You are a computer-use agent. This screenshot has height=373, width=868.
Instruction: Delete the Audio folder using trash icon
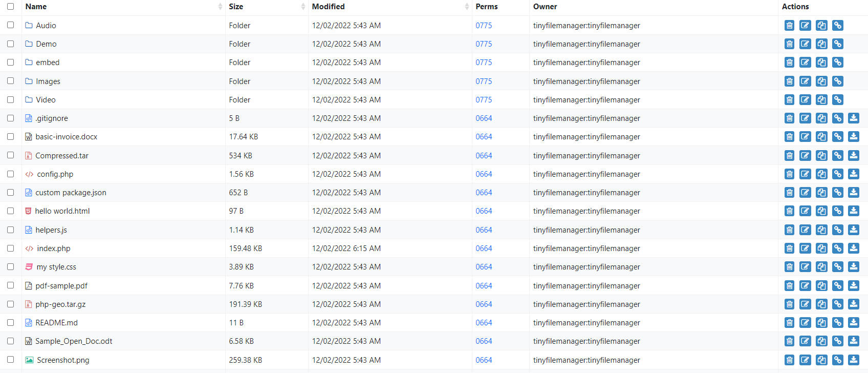pyautogui.click(x=789, y=26)
